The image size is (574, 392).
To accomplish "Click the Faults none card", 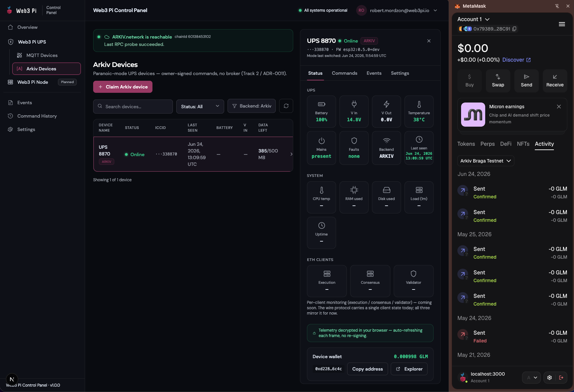I will coord(354,148).
